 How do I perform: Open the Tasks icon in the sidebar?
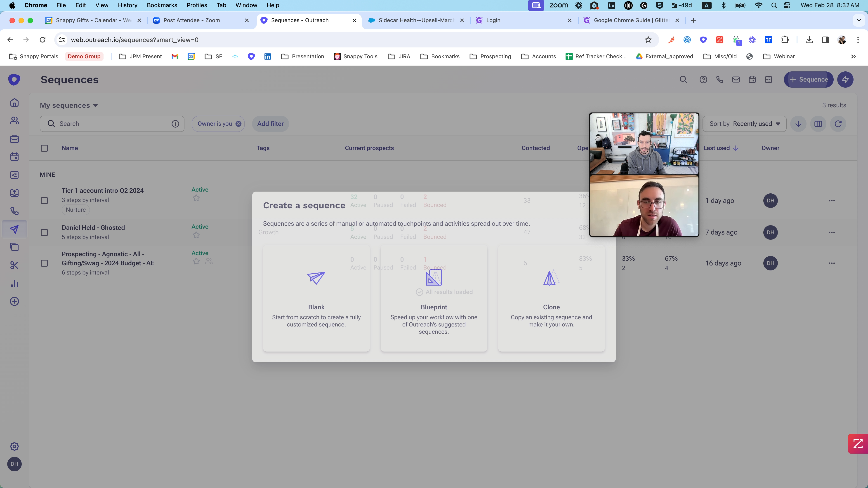[x=14, y=175]
